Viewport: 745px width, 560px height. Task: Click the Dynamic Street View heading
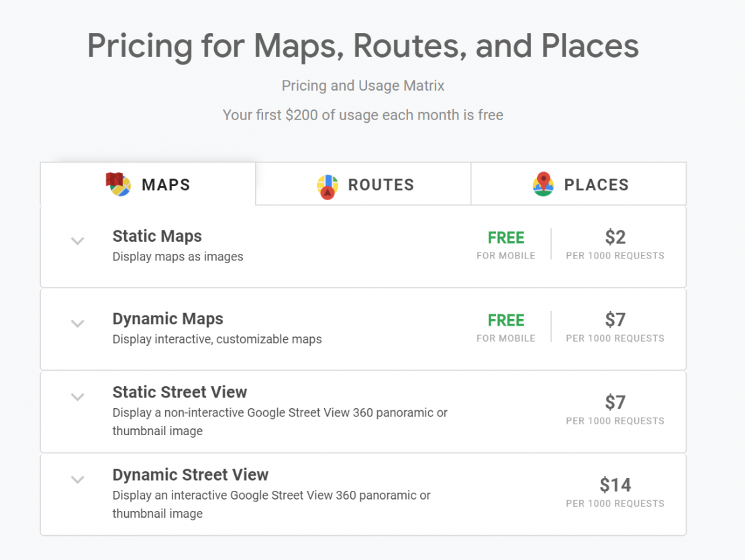[190, 475]
